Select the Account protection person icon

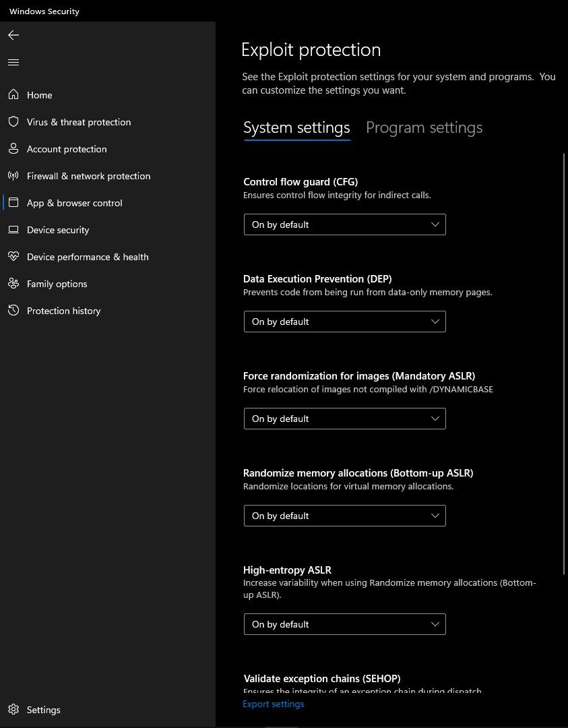pos(13,149)
